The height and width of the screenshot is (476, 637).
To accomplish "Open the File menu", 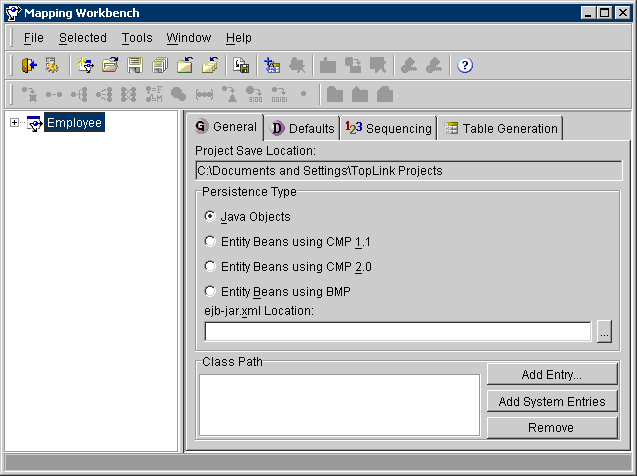I will click(x=33, y=38).
